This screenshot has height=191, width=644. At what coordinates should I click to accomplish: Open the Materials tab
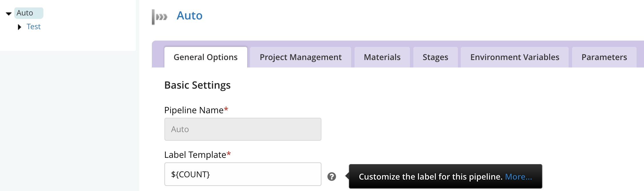coord(382,57)
